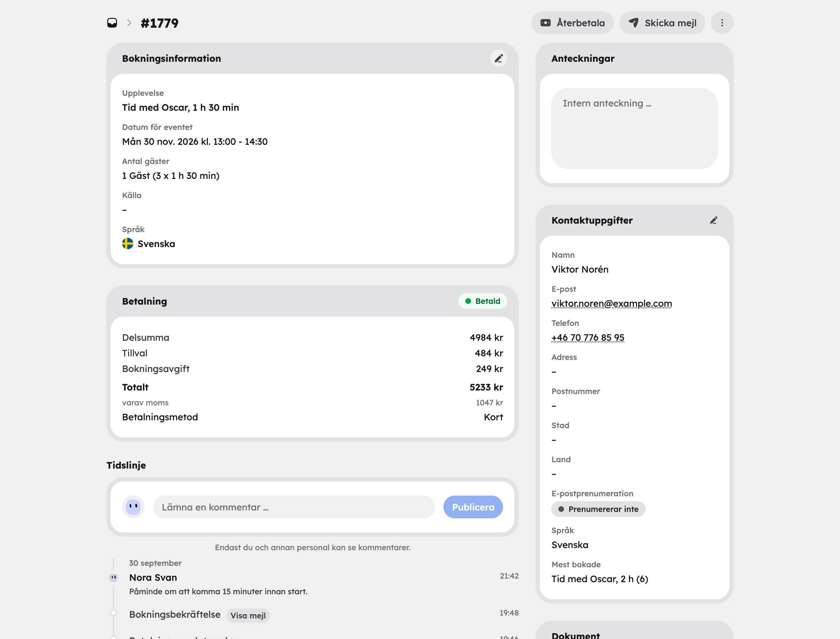The image size is (840, 639).
Task: Click the 'Bokningsbekräftelse' timeline entry
Action: pos(175,614)
